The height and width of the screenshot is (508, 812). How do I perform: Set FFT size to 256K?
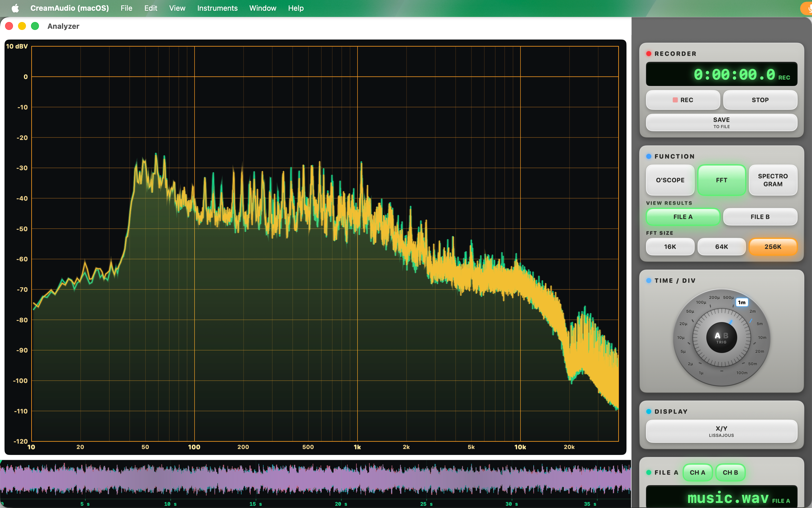point(773,247)
